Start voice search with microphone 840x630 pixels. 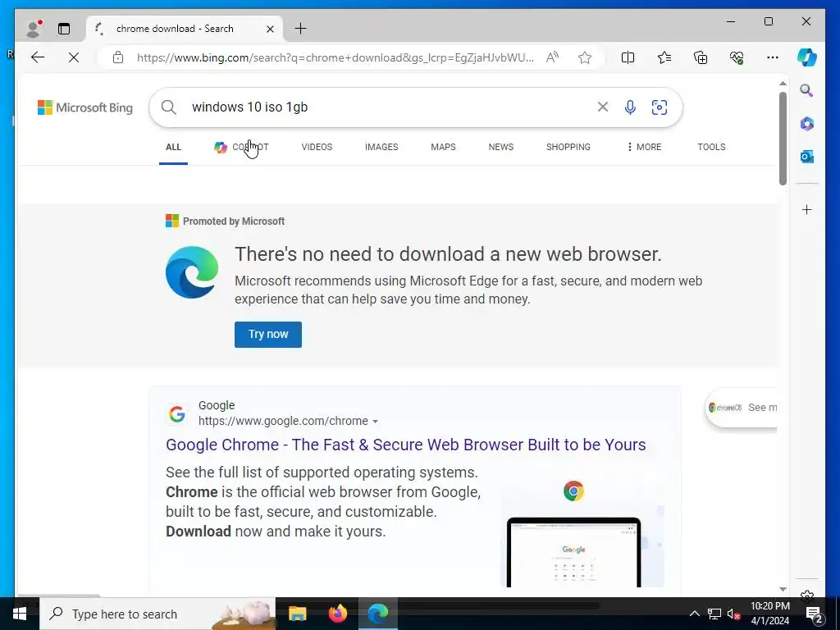(x=631, y=107)
